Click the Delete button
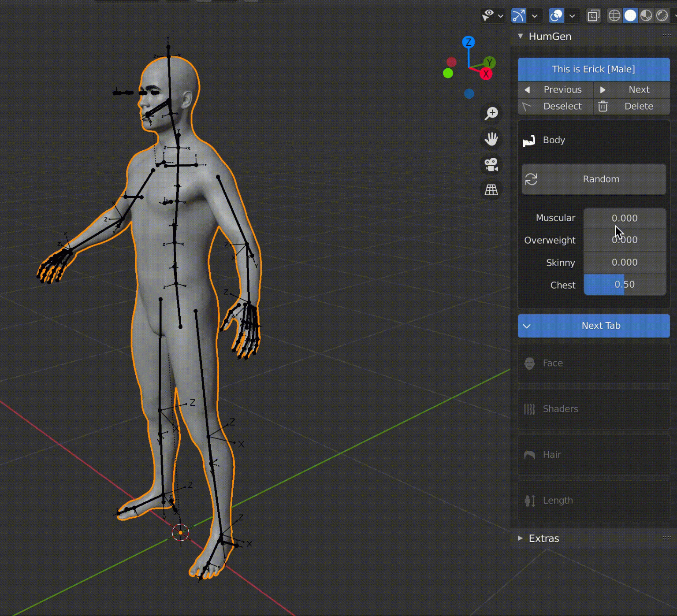The image size is (677, 616). click(632, 106)
